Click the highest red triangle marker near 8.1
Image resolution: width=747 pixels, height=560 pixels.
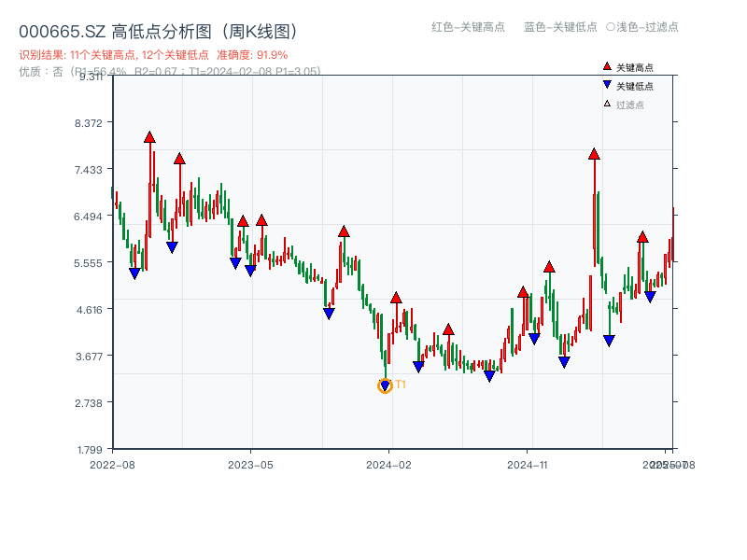click(x=149, y=137)
